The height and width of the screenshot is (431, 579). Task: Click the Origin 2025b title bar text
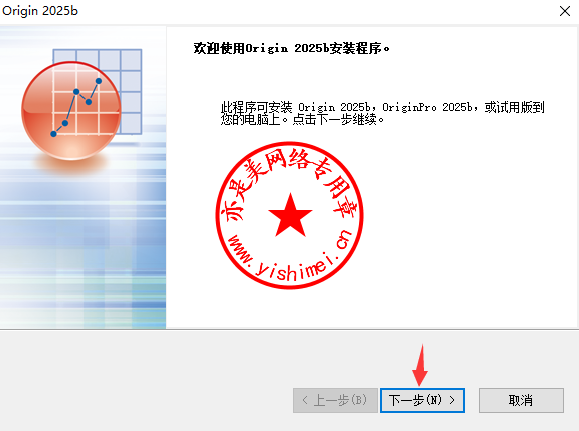pos(40,11)
